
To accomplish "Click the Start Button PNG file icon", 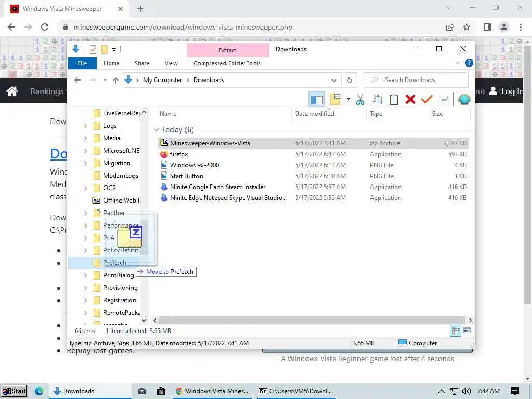I will click(x=164, y=176).
